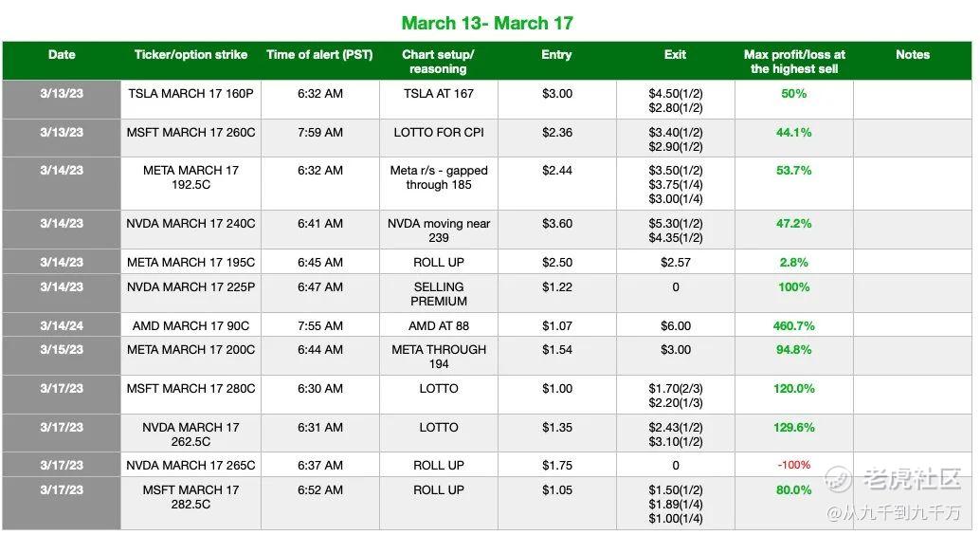Click the LOTTO FOR CPI cell
The height and width of the screenshot is (535, 980).
439,133
